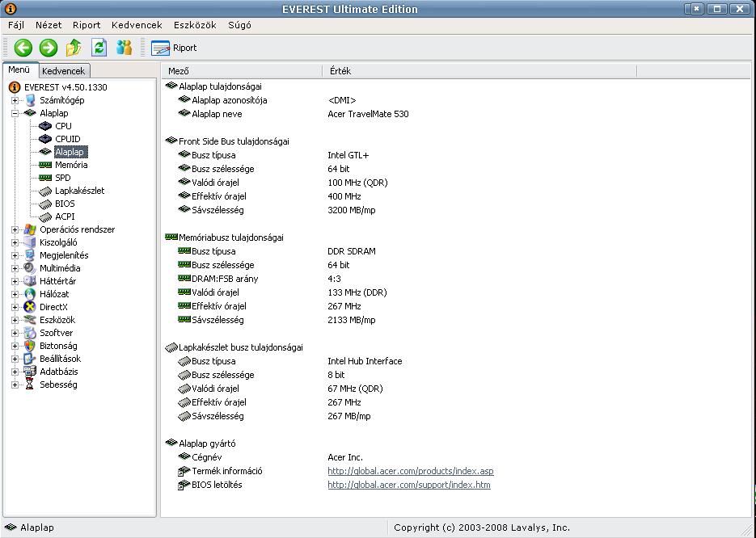Click the Beállítások config icon
756x538 pixels.
coord(30,359)
